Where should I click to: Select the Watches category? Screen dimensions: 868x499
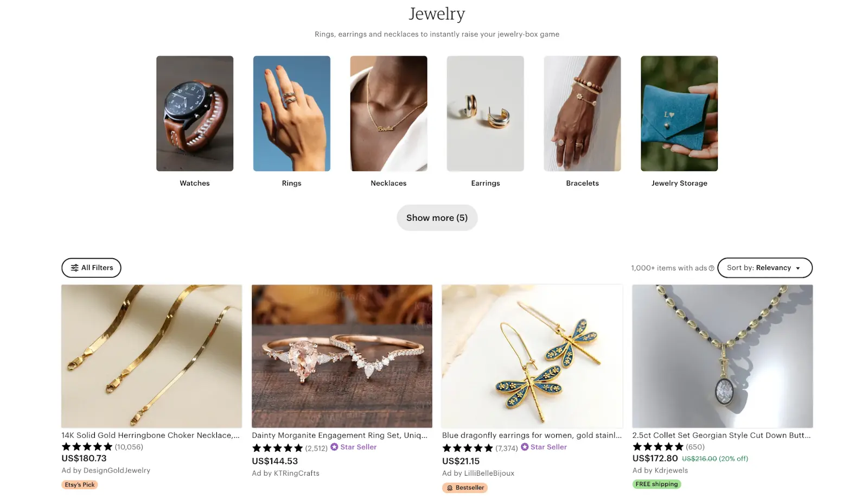click(194, 114)
